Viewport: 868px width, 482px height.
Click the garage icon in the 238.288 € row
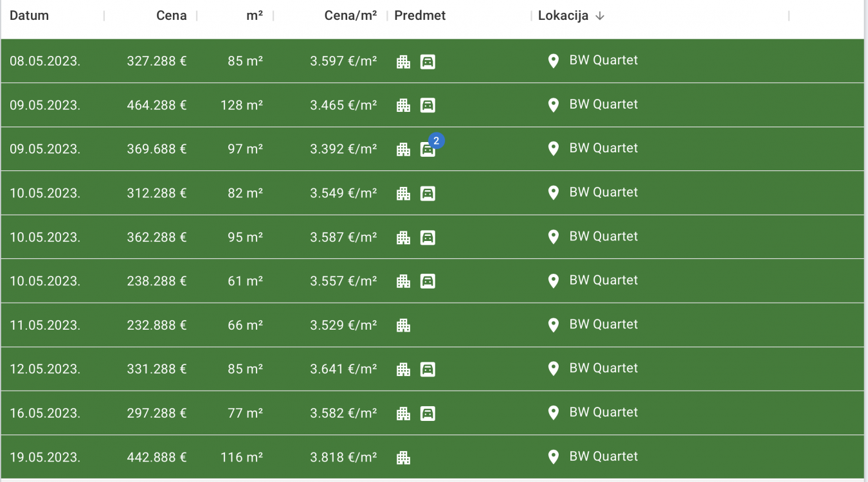click(428, 281)
